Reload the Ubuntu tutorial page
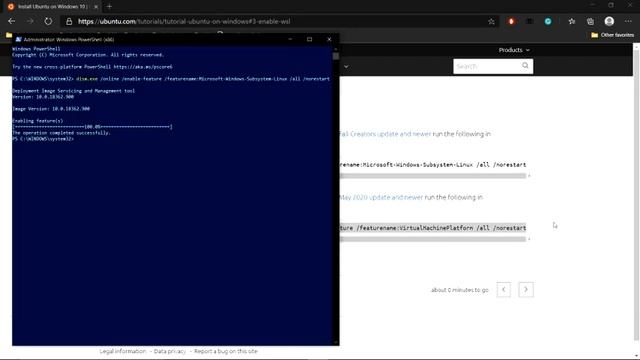The width and height of the screenshot is (640, 360). (x=48, y=21)
